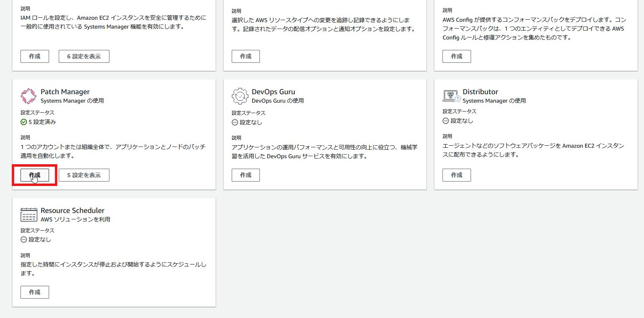Select the Patch Manager title text
This screenshot has height=318, width=644.
click(65, 92)
